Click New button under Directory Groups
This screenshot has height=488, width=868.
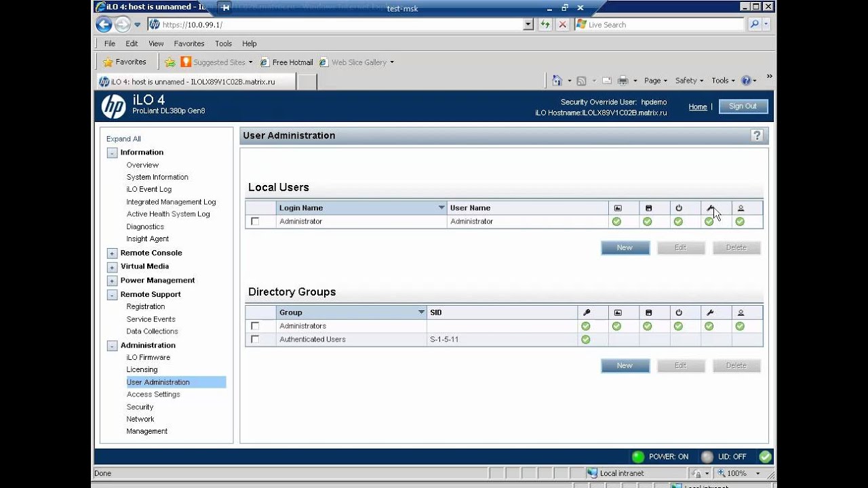pyautogui.click(x=625, y=366)
